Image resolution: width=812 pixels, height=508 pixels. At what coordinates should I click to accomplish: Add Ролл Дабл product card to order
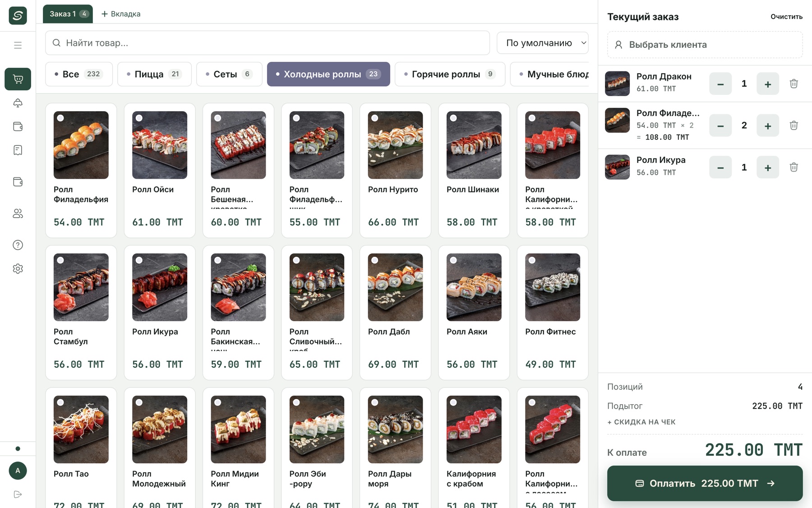click(395, 312)
